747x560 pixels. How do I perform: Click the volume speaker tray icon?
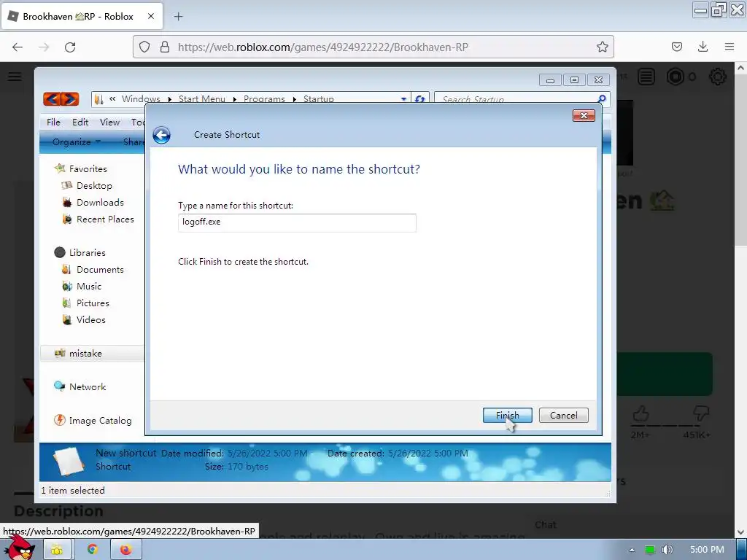pos(667,550)
